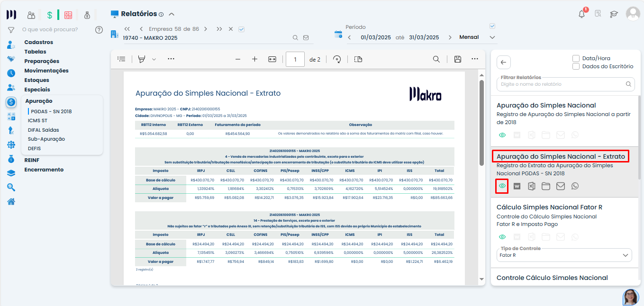Zoom in the document with plus button
Screen dimensions: 644x306
tap(254, 59)
